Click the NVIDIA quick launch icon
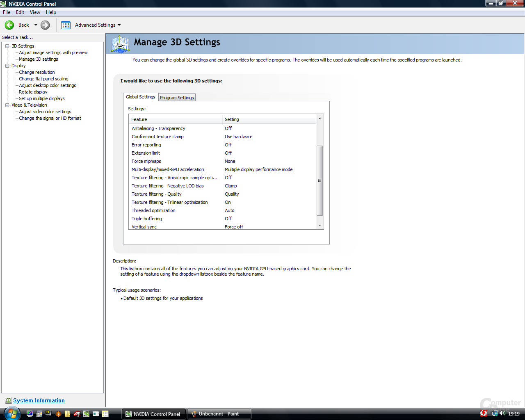525x420 pixels. click(86, 414)
